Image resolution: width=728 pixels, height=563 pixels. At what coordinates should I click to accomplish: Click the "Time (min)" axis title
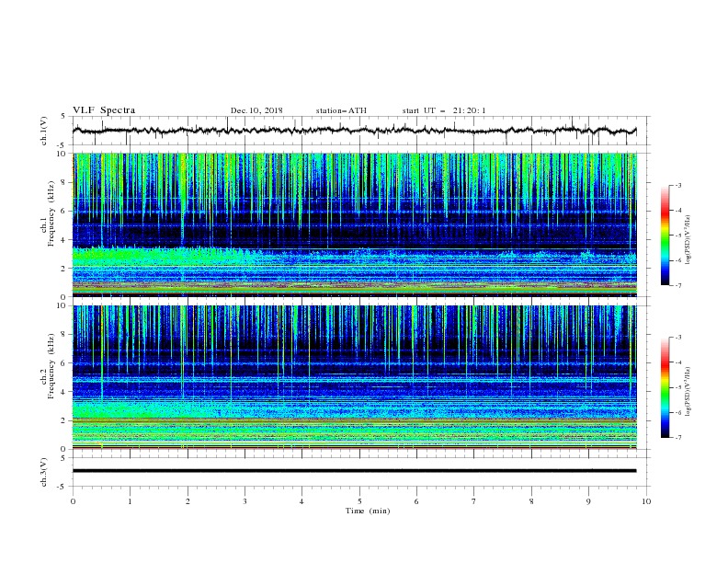368,511
